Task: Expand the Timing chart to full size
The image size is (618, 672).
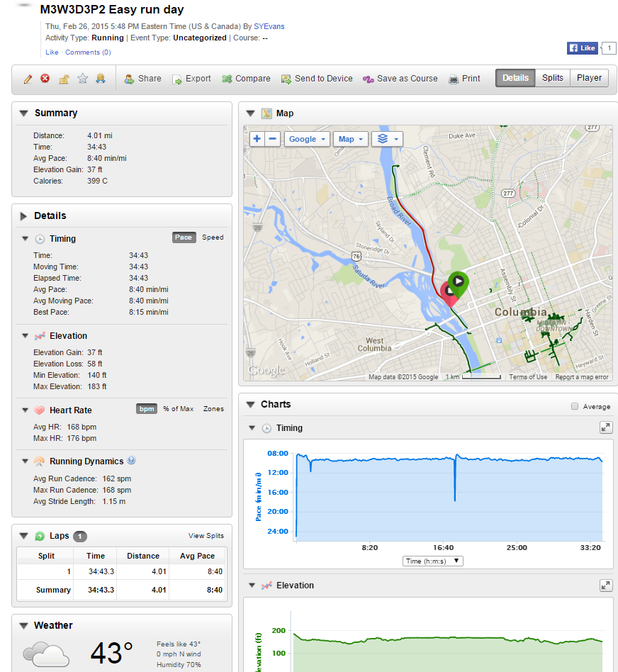Action: pos(605,427)
